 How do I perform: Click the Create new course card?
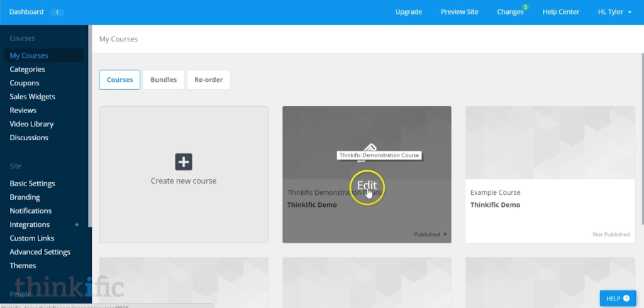184,175
